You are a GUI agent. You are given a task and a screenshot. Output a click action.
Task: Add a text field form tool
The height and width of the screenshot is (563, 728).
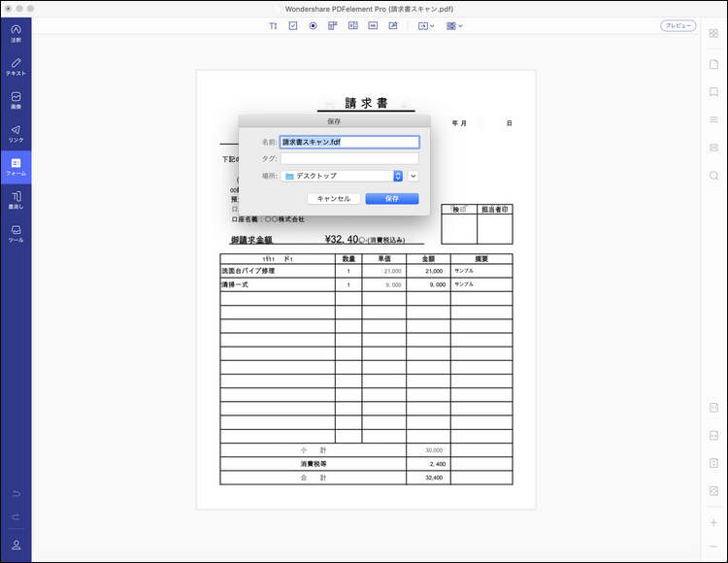(x=273, y=26)
